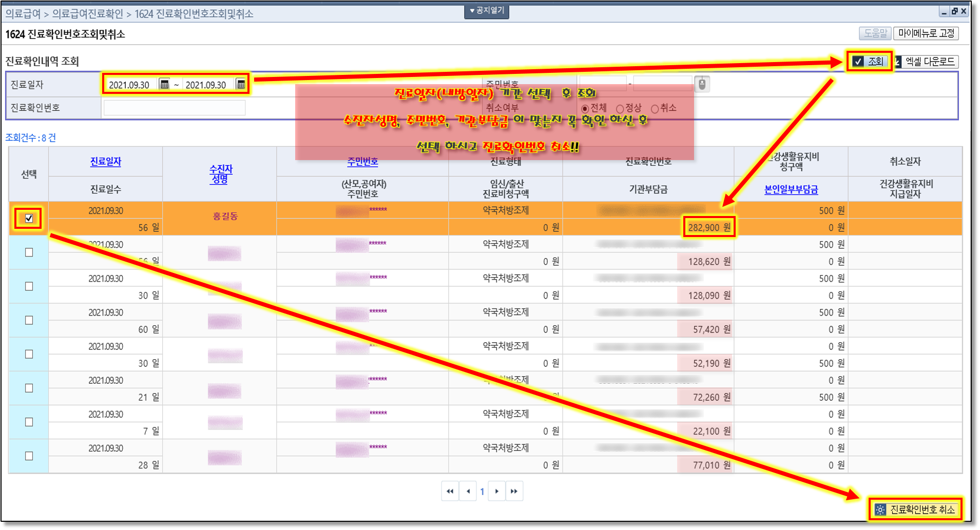Open 의료급여진료확인 breadcrumb item
Screen dimensions: 980x530
(x=88, y=14)
